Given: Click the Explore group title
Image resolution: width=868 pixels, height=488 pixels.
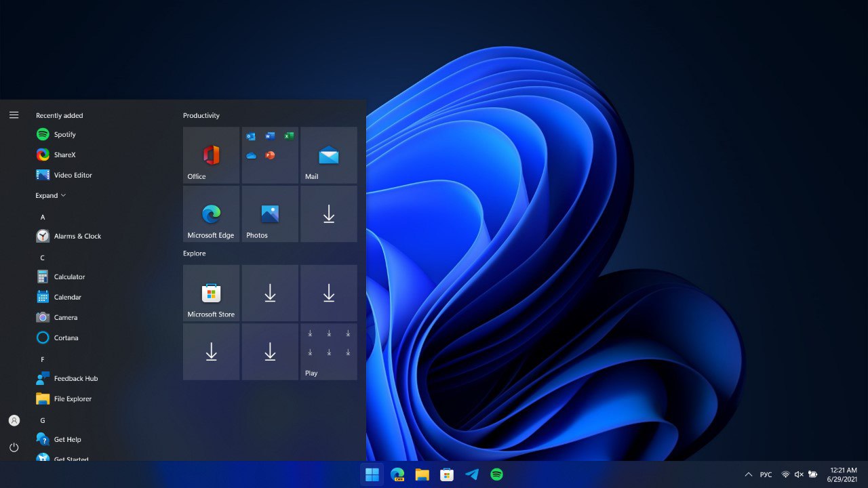Looking at the screenshot, I should (x=195, y=253).
